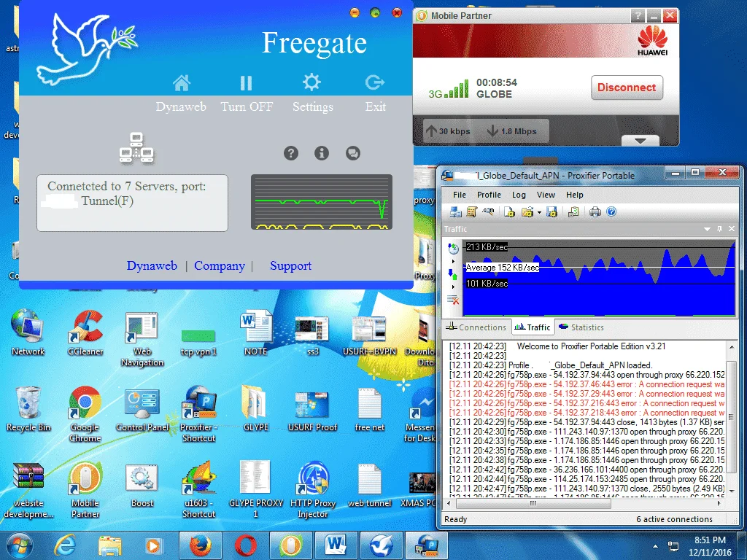
Task: Click Disconnect in Mobile Partner
Action: click(x=627, y=87)
